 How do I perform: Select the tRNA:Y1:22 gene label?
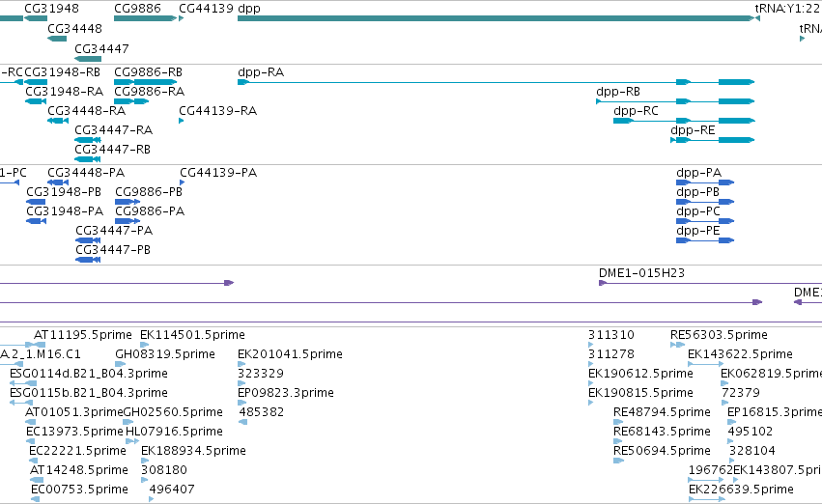pyautogui.click(x=788, y=9)
